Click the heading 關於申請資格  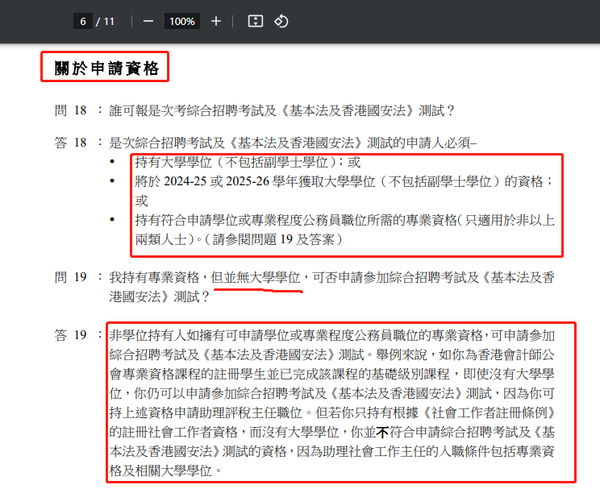click(x=106, y=68)
